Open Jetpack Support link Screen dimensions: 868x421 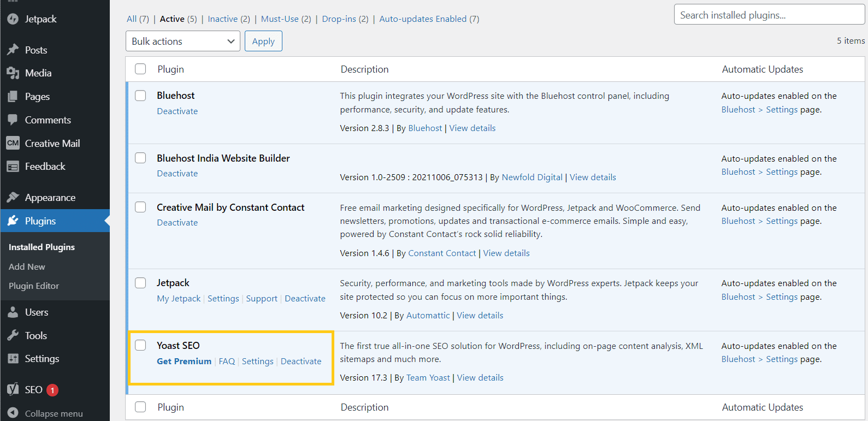[x=262, y=298]
